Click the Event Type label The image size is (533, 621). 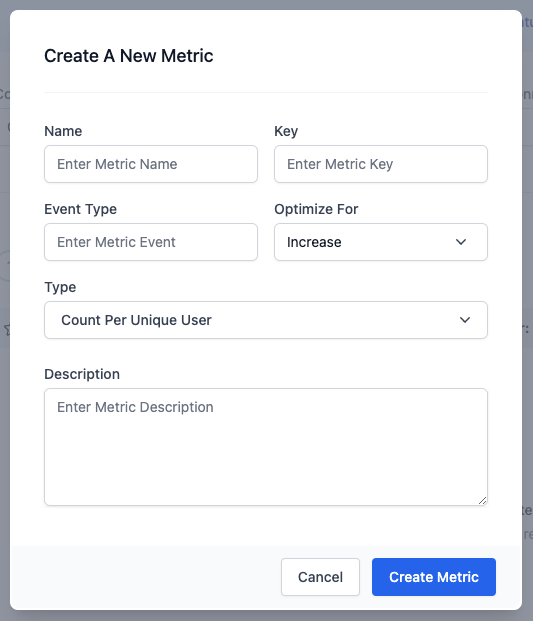tap(80, 209)
